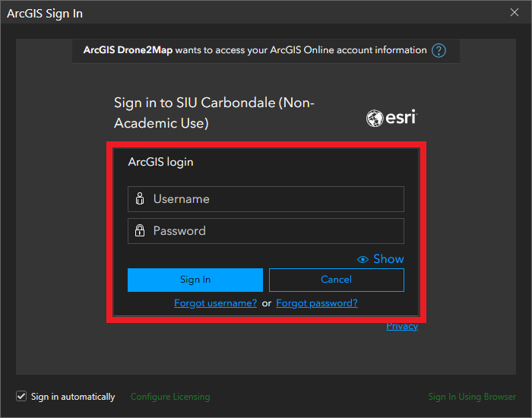The height and width of the screenshot is (418, 532).
Task: Open the Privacy link
Action: 401,326
